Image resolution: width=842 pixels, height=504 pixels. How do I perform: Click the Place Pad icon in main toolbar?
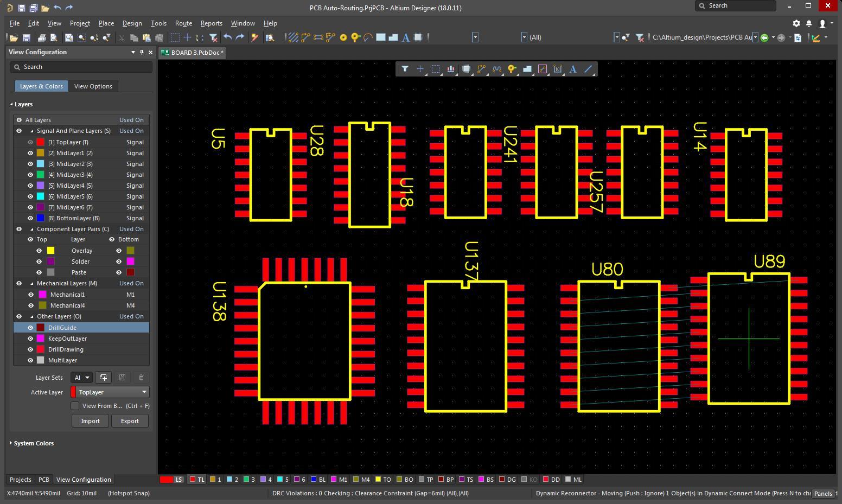tap(343, 37)
